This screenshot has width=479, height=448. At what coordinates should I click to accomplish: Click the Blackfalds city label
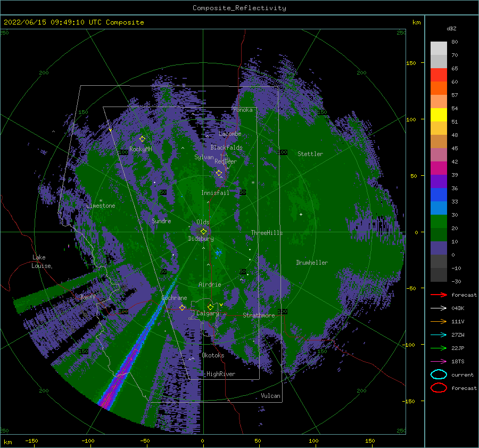(x=226, y=148)
